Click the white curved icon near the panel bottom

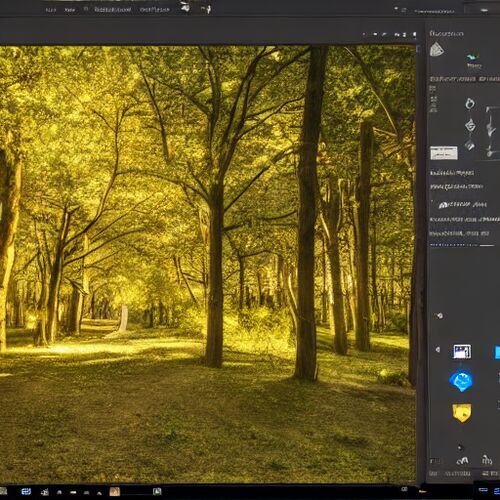462,461
